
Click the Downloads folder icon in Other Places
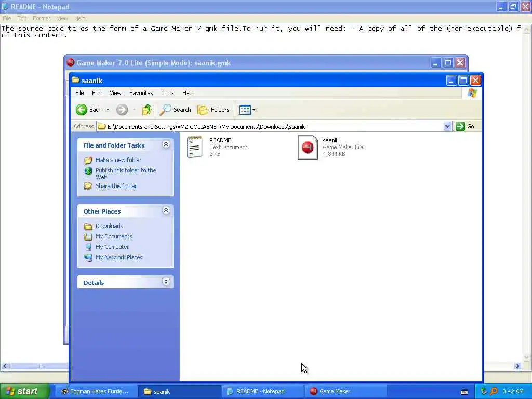pyautogui.click(x=88, y=227)
